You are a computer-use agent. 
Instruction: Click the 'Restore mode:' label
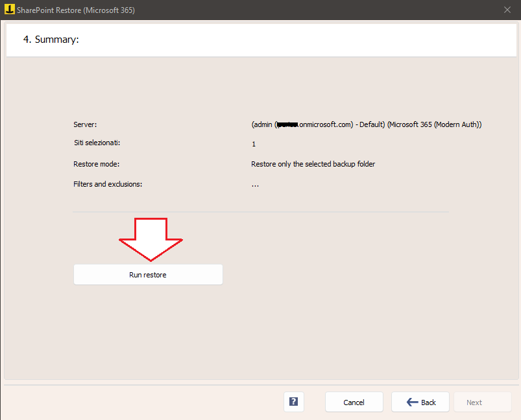(x=97, y=164)
